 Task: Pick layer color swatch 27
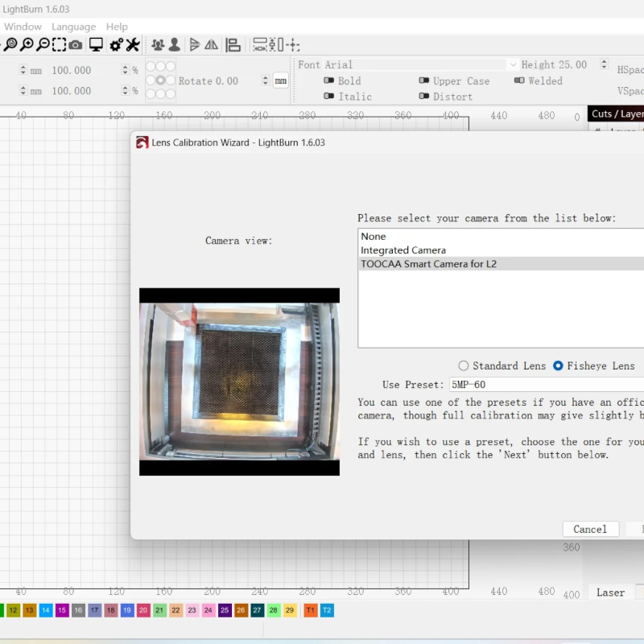(257, 610)
